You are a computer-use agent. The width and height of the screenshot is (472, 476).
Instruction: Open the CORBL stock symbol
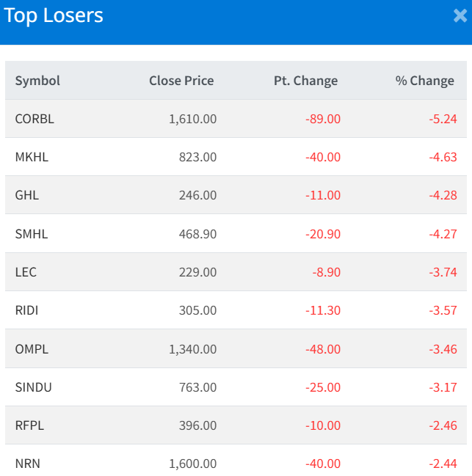tap(35, 119)
